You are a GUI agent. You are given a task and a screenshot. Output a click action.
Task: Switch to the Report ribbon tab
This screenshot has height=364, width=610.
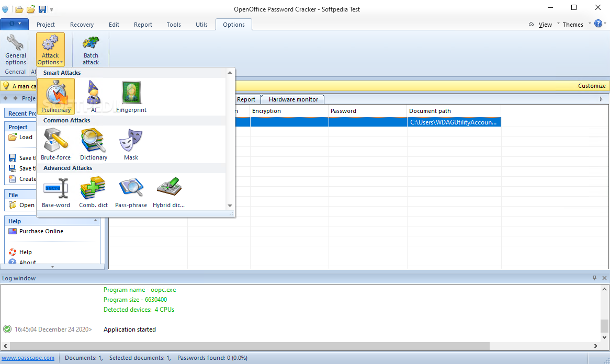click(x=143, y=25)
